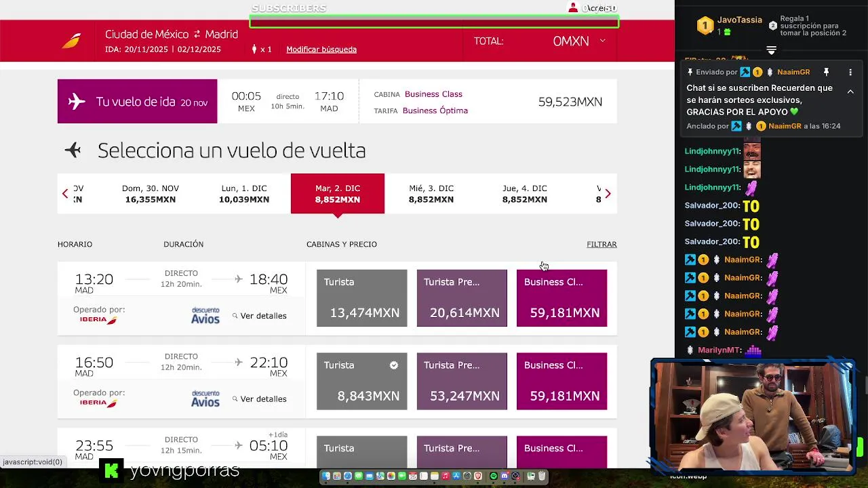
Task: Click the swap arrows between Ciudad de México and Madrid
Action: (x=197, y=34)
